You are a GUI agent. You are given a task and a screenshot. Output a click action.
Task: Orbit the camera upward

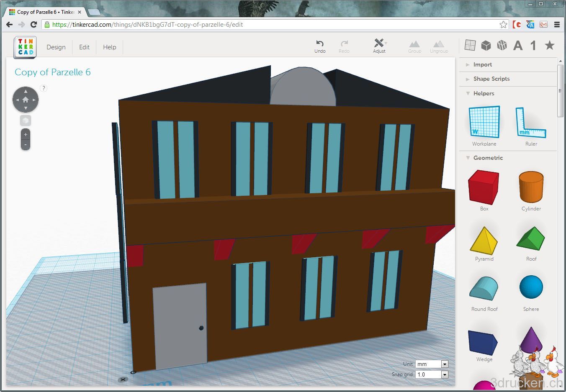(26, 91)
